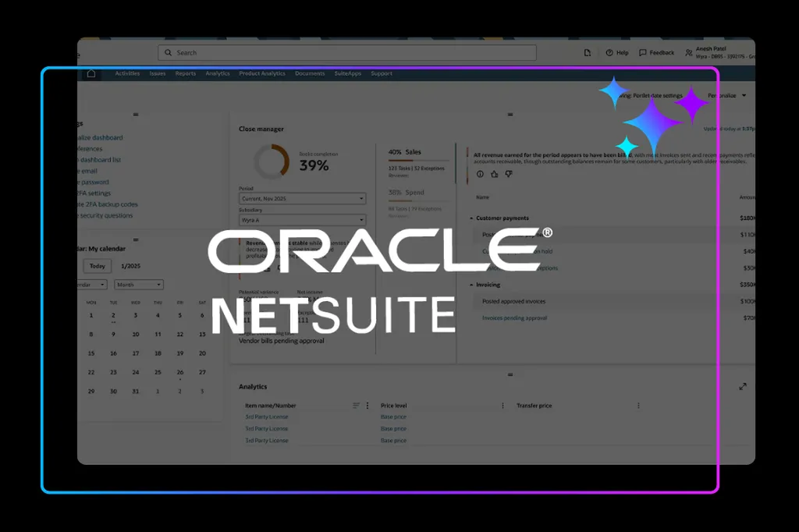Open the Activities menu
799x532 pixels.
coord(127,73)
